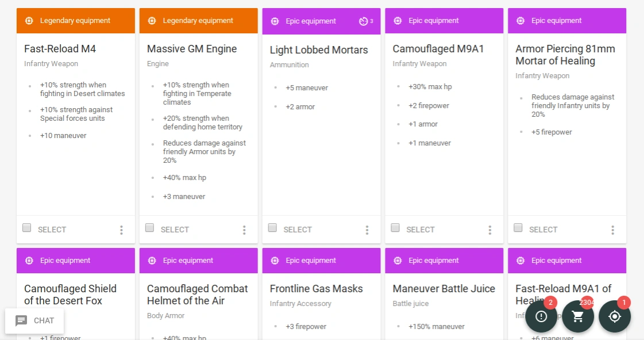The image size is (644, 340).
Task: Click the equipment chip icon on Fast-Reload M4 header
Action: point(29,21)
